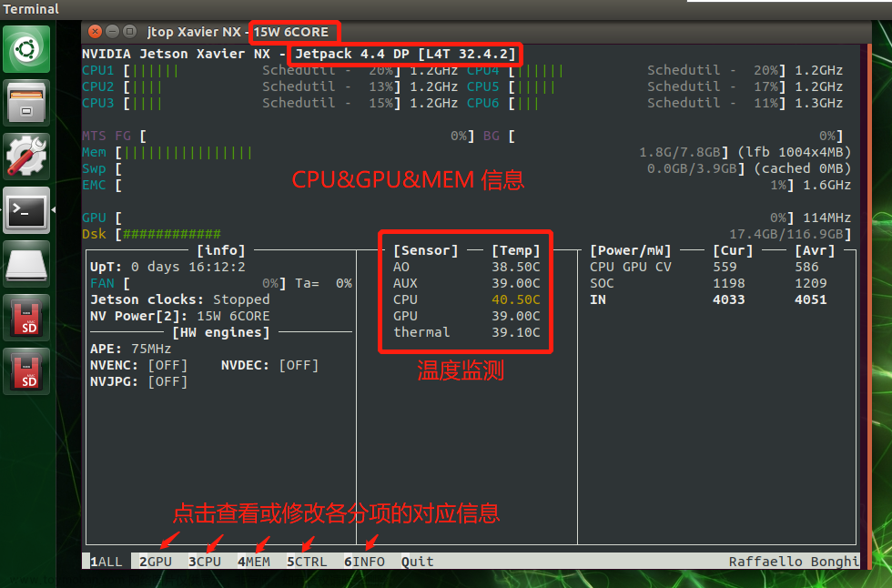This screenshot has height=588, width=892.
Task: Select the CPU5 label
Action: click(483, 87)
